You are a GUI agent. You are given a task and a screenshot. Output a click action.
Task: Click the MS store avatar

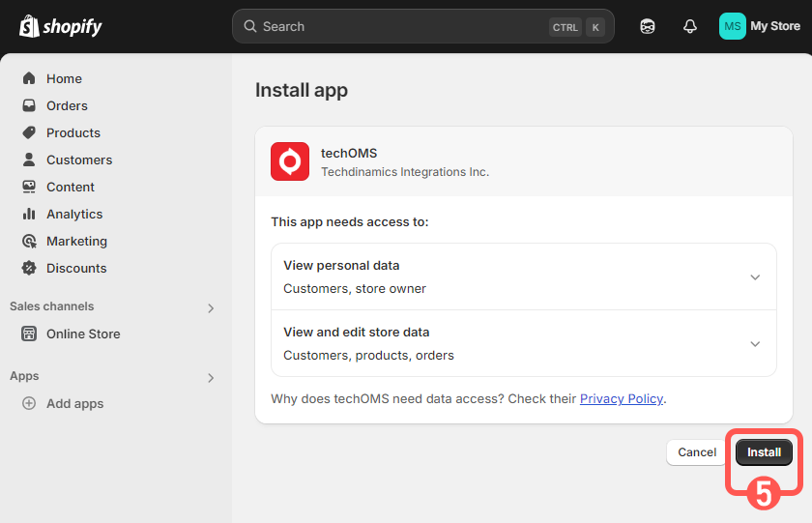click(x=733, y=26)
